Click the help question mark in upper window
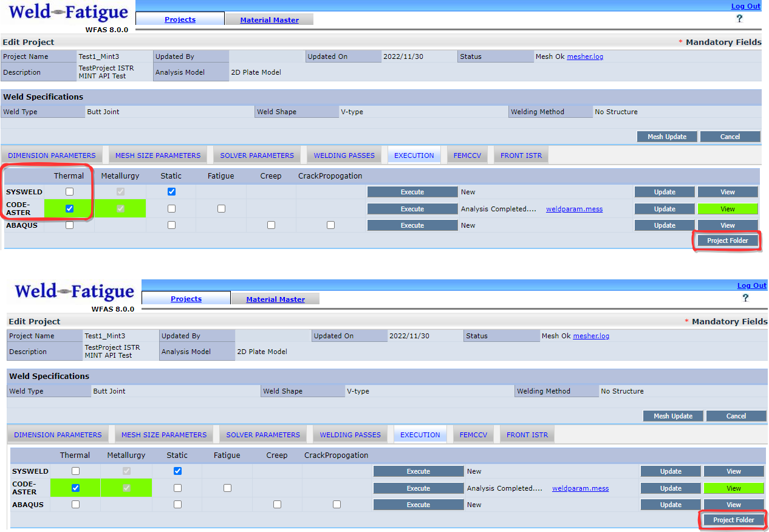 coord(739,19)
